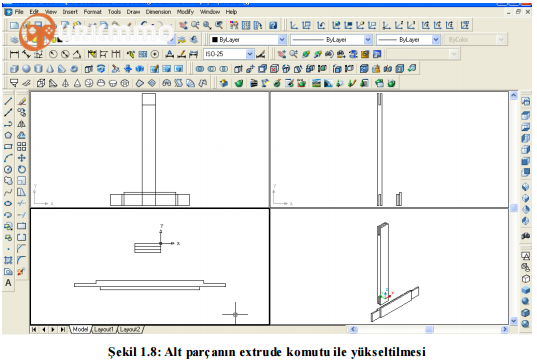Choose the Array tool in modify toolbar
This screenshot has height=362, width=537.
pyautogui.click(x=22, y=147)
